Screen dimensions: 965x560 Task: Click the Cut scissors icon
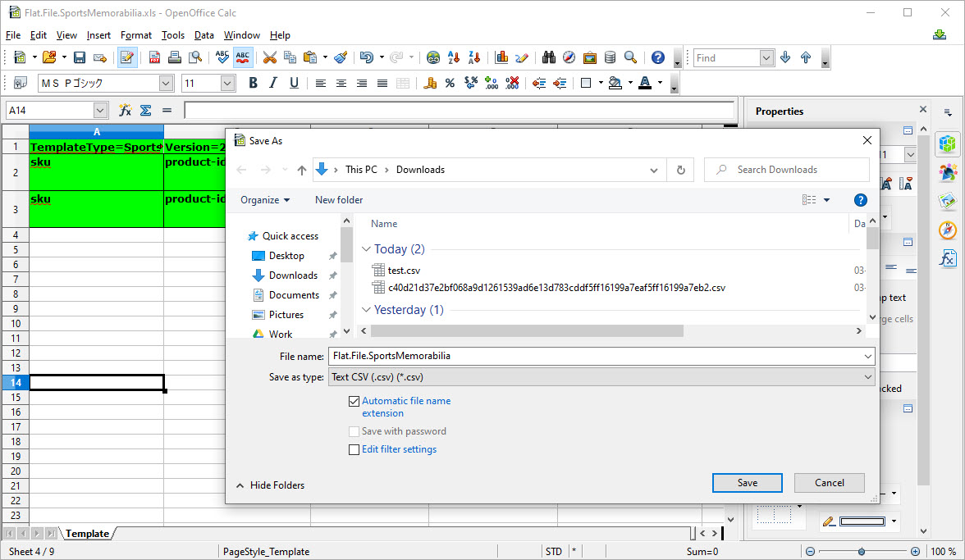coord(269,57)
